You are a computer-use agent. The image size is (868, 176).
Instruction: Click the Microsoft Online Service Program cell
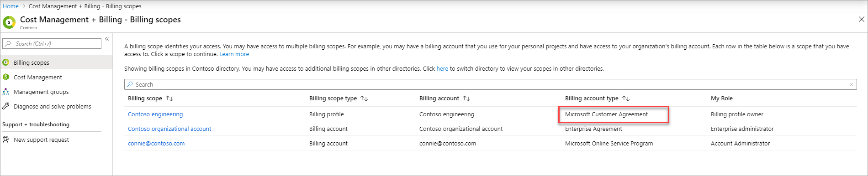609,143
